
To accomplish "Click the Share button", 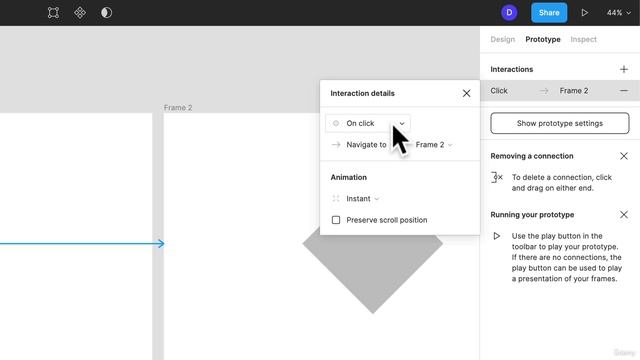I will pos(549,13).
